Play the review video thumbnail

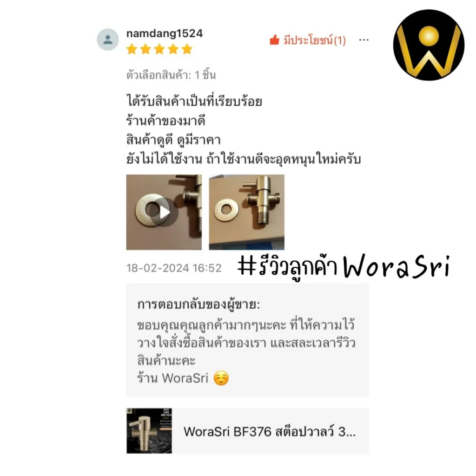pos(164,212)
